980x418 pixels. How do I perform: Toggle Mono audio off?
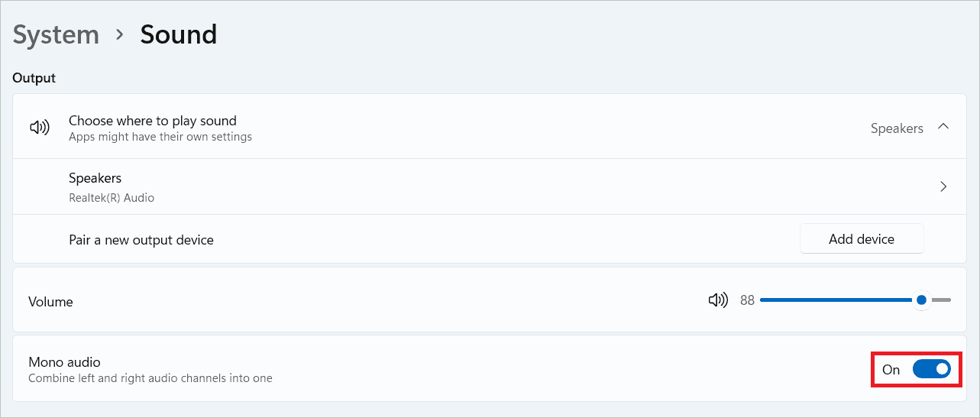(x=931, y=370)
